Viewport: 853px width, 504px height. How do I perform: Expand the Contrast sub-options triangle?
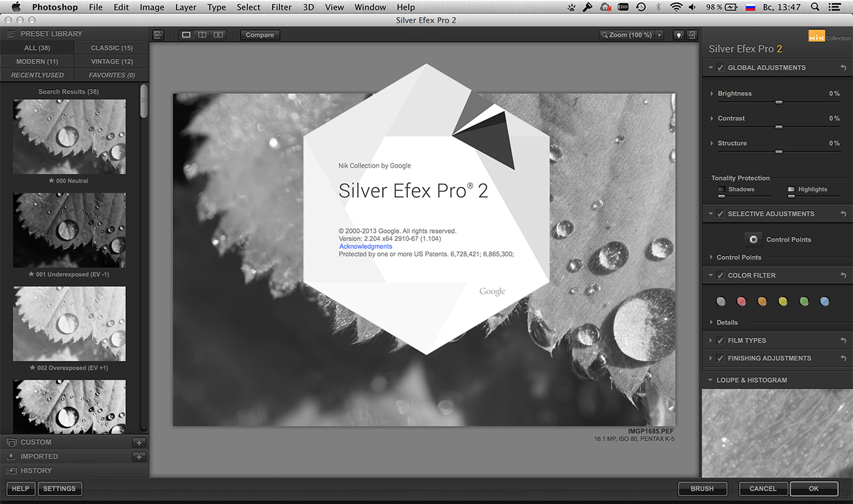(712, 119)
